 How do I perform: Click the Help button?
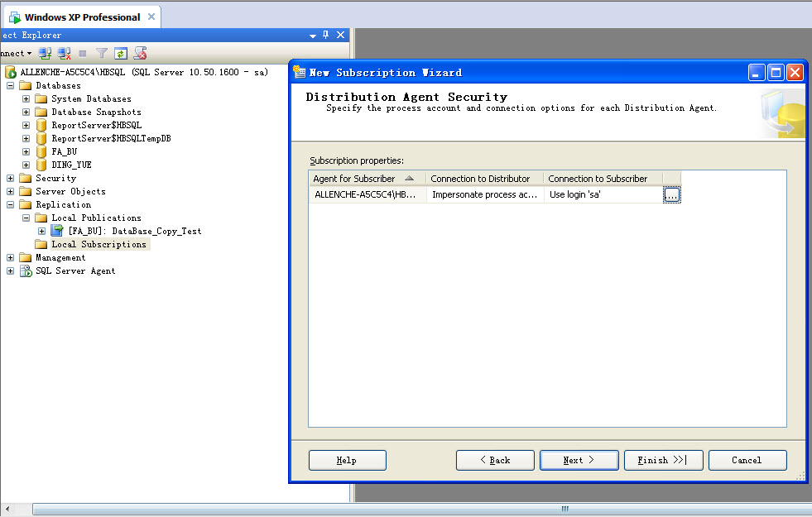click(347, 460)
